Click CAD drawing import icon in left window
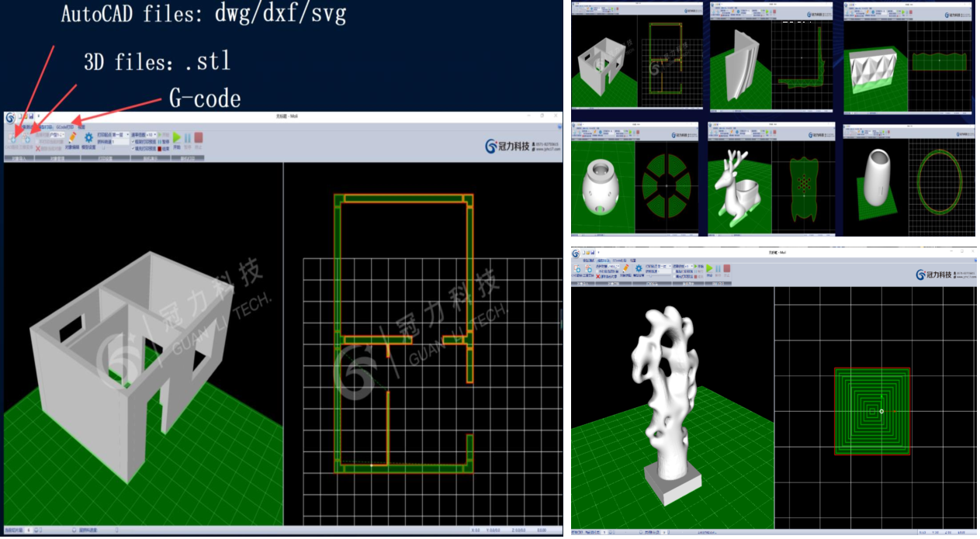The height and width of the screenshot is (539, 980). (12, 139)
